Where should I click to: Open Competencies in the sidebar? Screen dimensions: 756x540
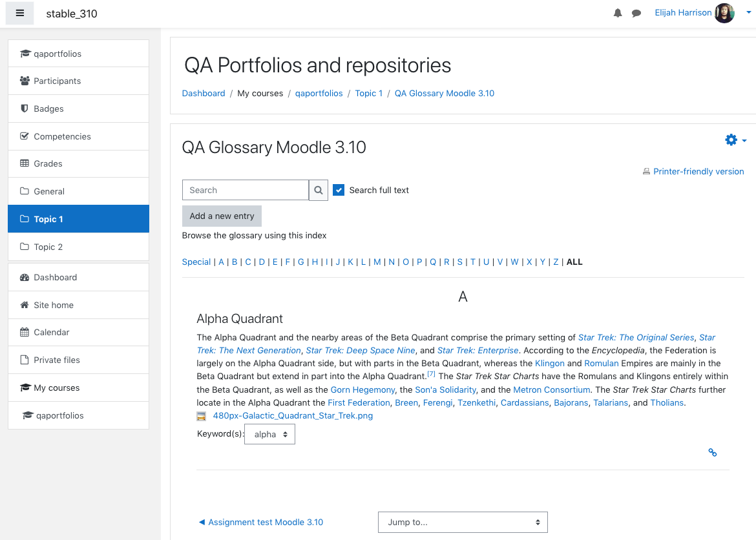[79, 136]
